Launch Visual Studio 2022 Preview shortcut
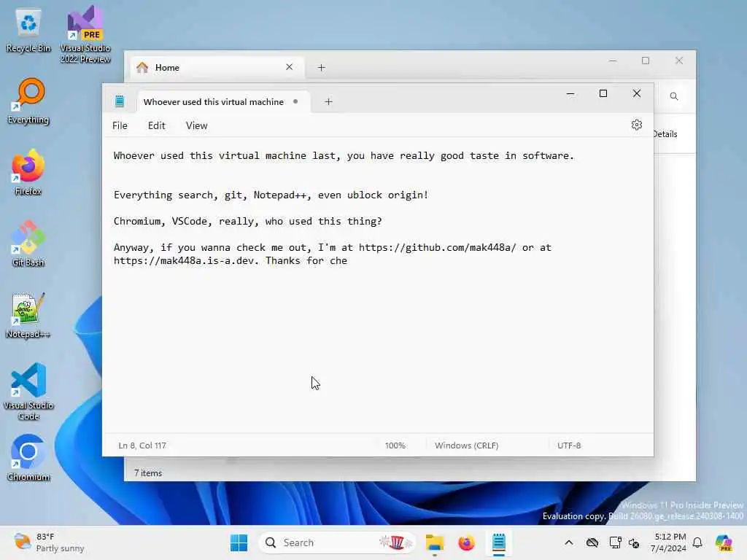This screenshot has height=560, width=747. tap(85, 34)
